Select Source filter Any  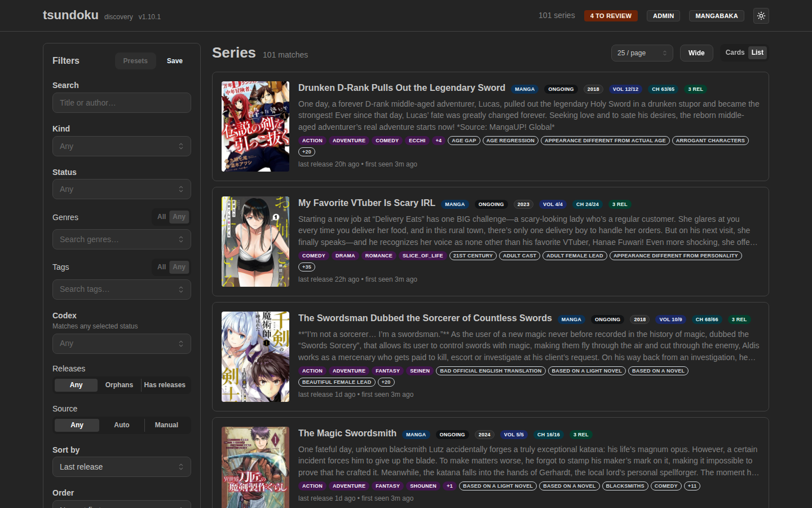click(77, 425)
